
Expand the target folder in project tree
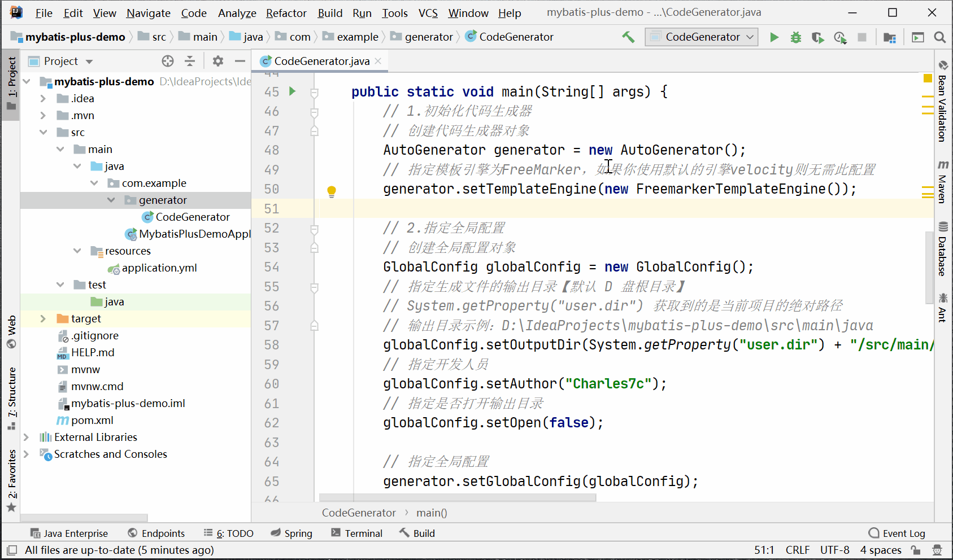tap(43, 318)
